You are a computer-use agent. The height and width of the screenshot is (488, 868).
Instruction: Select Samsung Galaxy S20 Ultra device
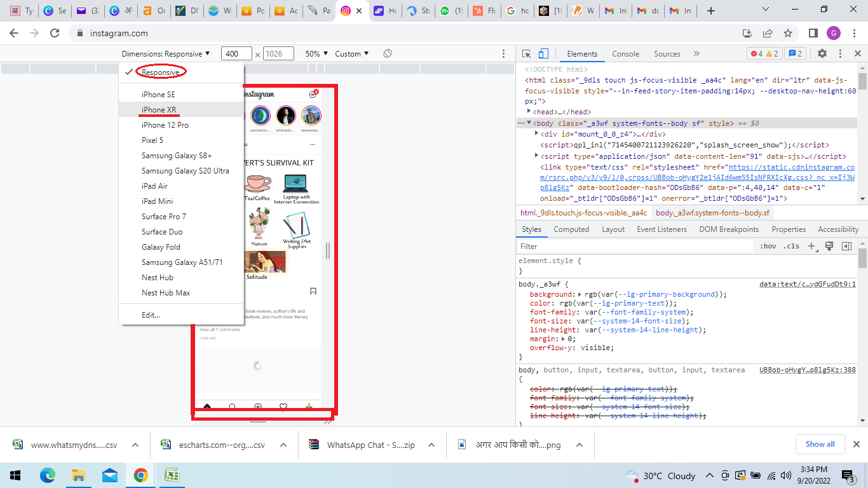181,171
